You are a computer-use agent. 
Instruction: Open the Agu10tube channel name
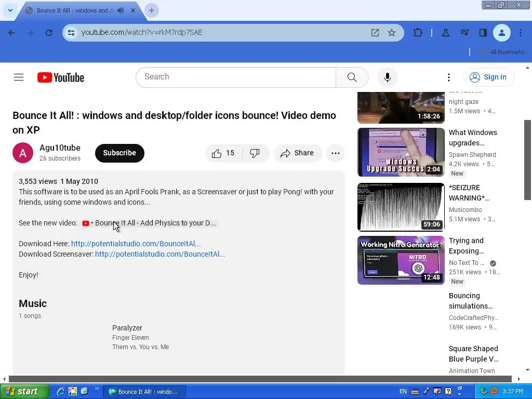[x=60, y=148]
